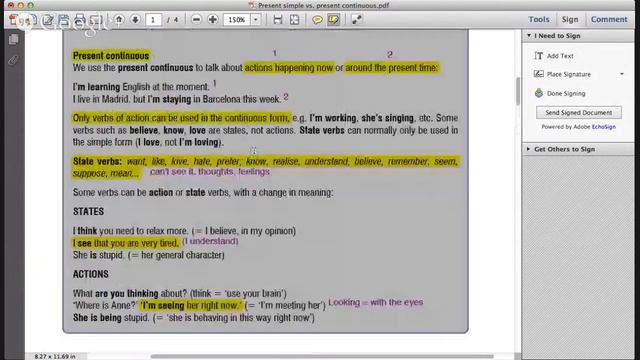Image resolution: width=640 pixels, height=360 pixels.
Task: Click the highlighted 'actions happening now' phrase
Action: click(289, 68)
